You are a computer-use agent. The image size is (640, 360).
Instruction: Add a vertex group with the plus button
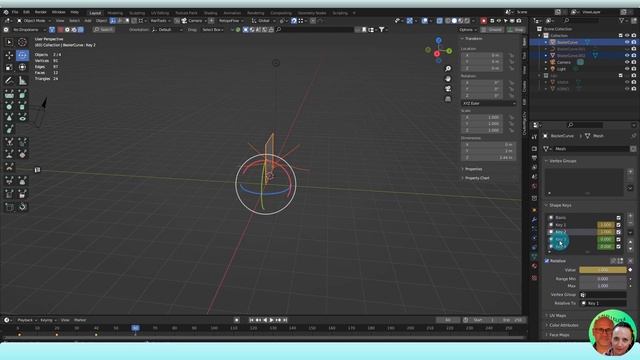click(630, 172)
